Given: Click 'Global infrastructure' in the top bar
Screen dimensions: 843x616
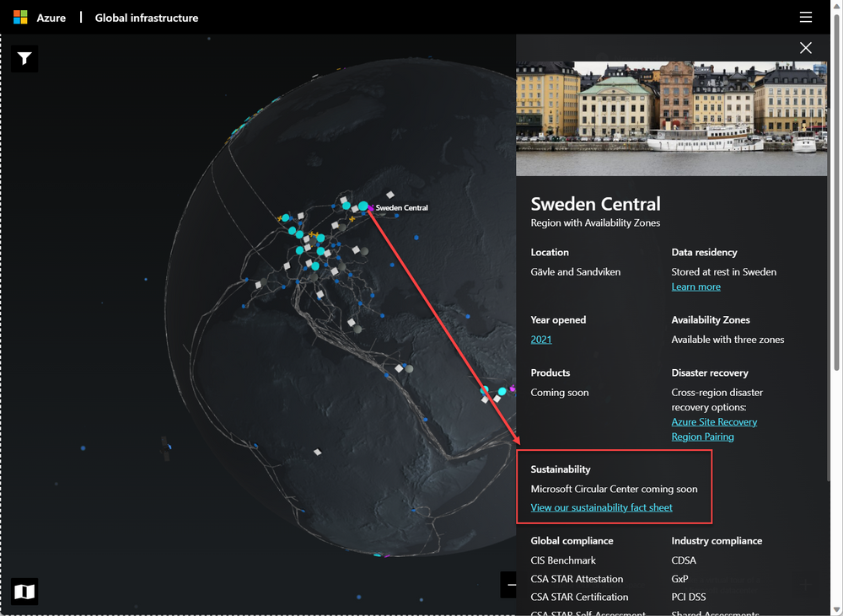Looking at the screenshot, I should click(x=146, y=17).
